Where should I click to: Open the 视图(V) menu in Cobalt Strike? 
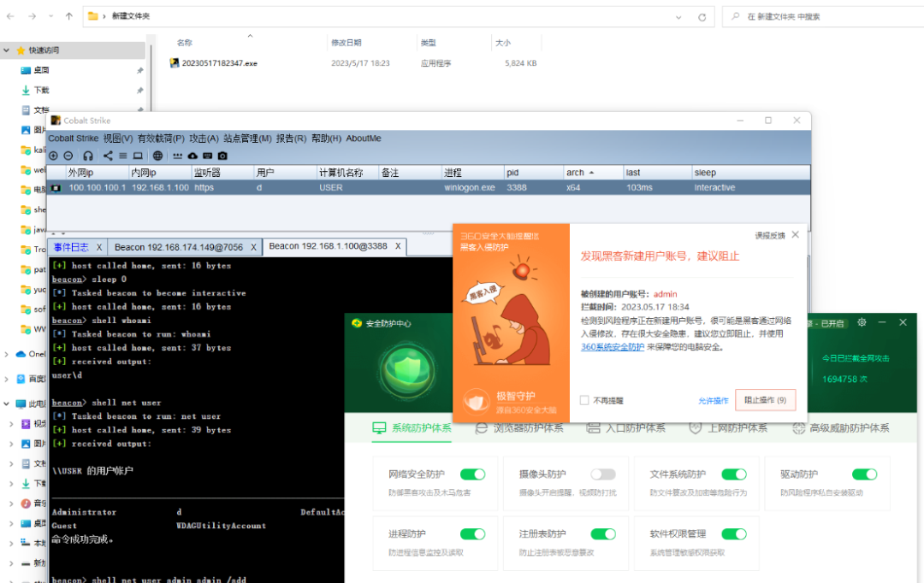coord(118,138)
